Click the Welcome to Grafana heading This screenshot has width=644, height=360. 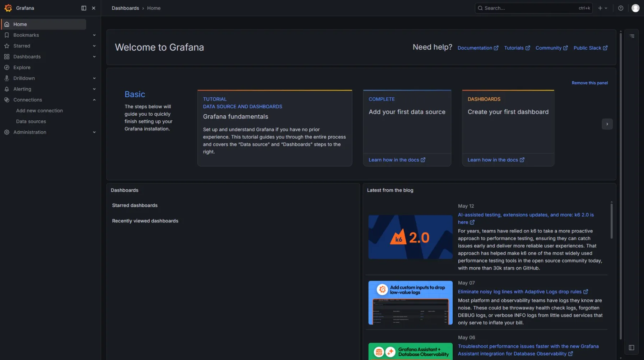tap(159, 47)
